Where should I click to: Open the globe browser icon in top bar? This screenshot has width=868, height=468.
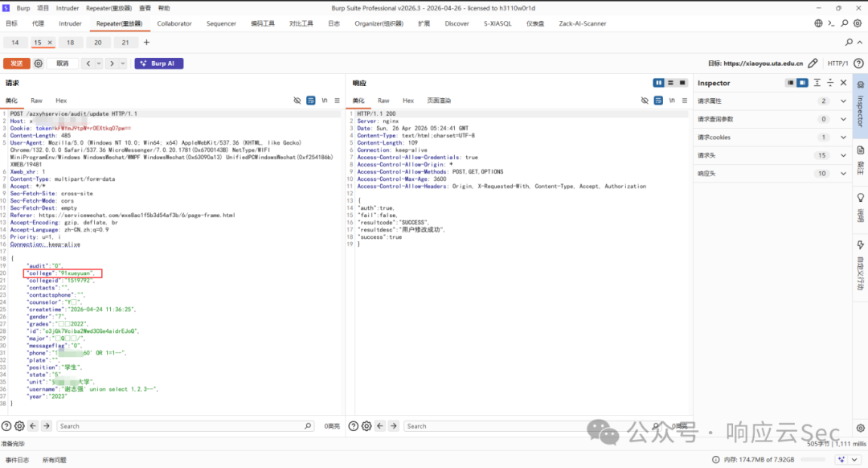[x=818, y=23]
